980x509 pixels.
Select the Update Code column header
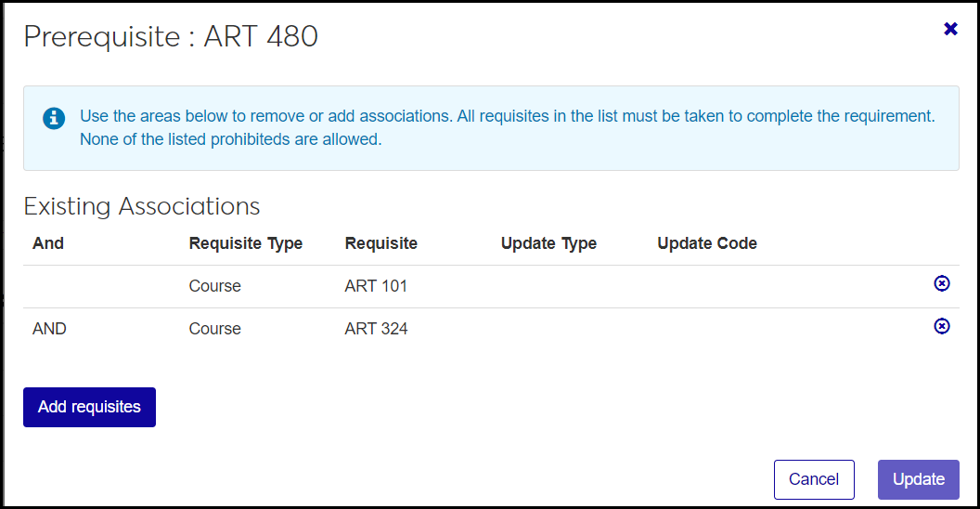707,243
